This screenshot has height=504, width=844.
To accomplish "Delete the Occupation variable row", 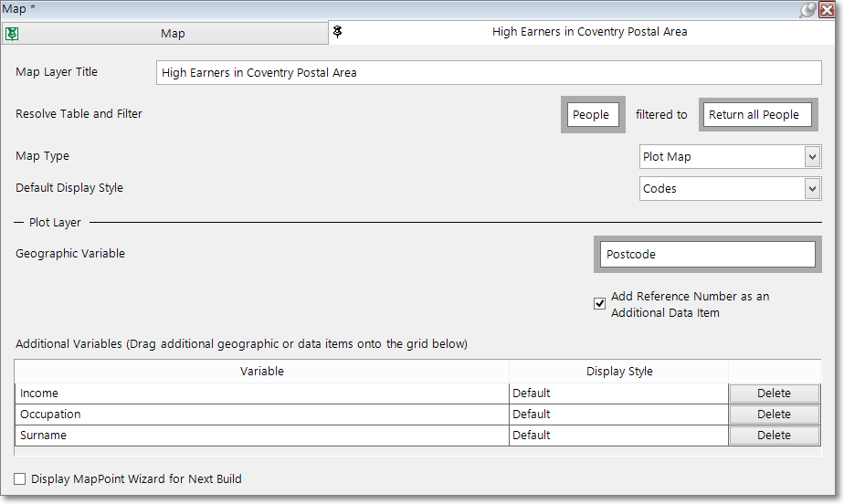I will point(774,415).
